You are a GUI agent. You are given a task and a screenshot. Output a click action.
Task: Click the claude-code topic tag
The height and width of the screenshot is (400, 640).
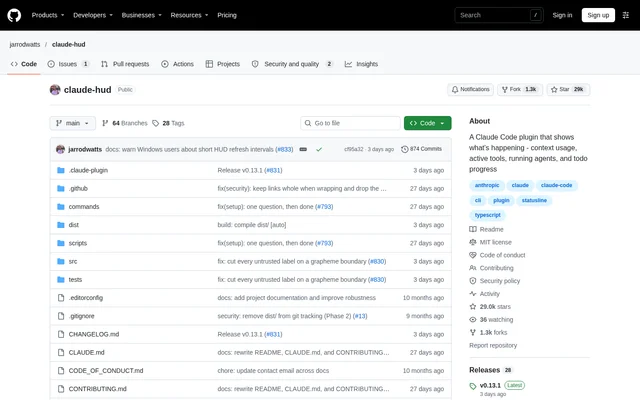coord(556,185)
